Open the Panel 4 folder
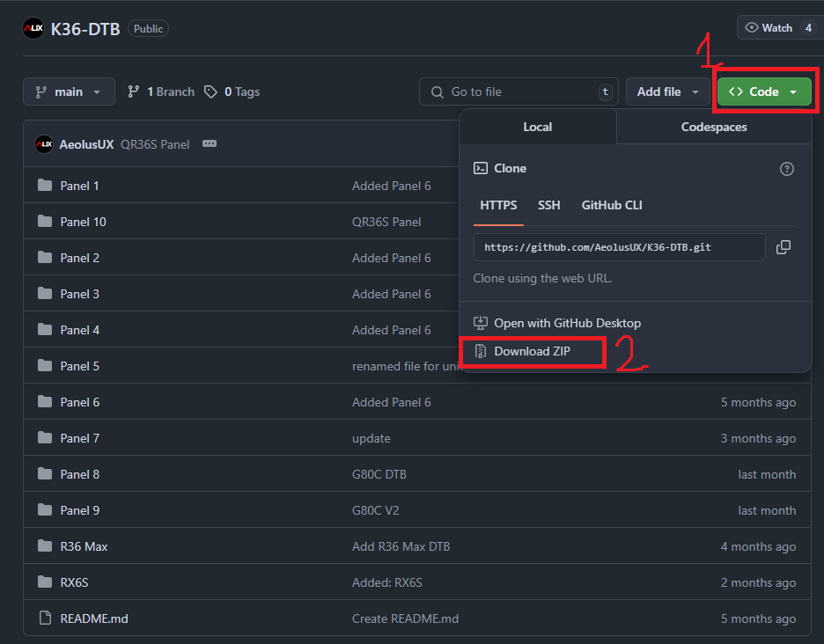Image resolution: width=824 pixels, height=644 pixels. 79,330
